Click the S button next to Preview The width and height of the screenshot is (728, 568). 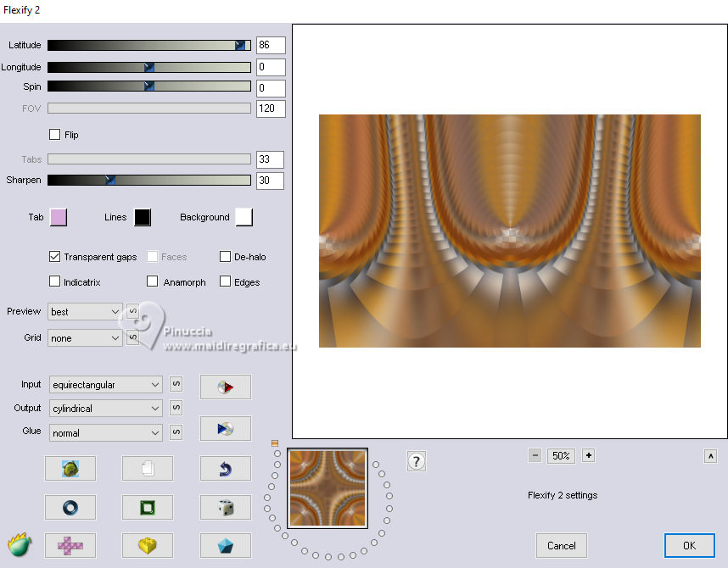pyautogui.click(x=132, y=311)
